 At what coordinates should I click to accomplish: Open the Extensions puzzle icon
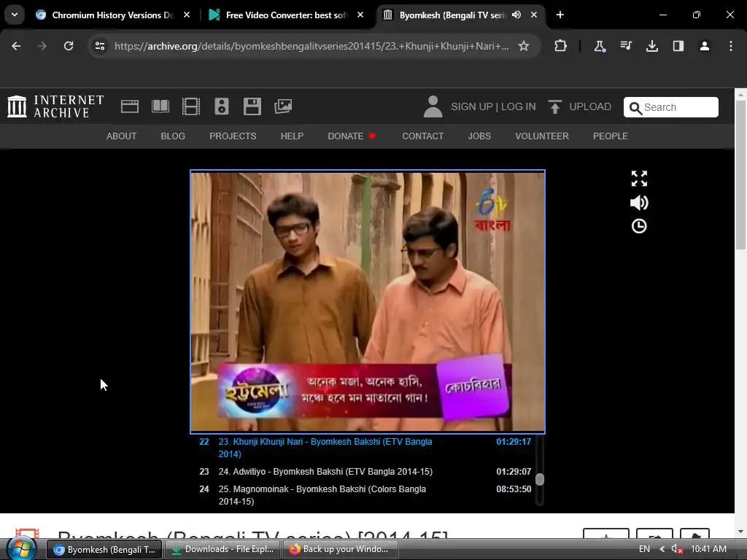coord(561,46)
